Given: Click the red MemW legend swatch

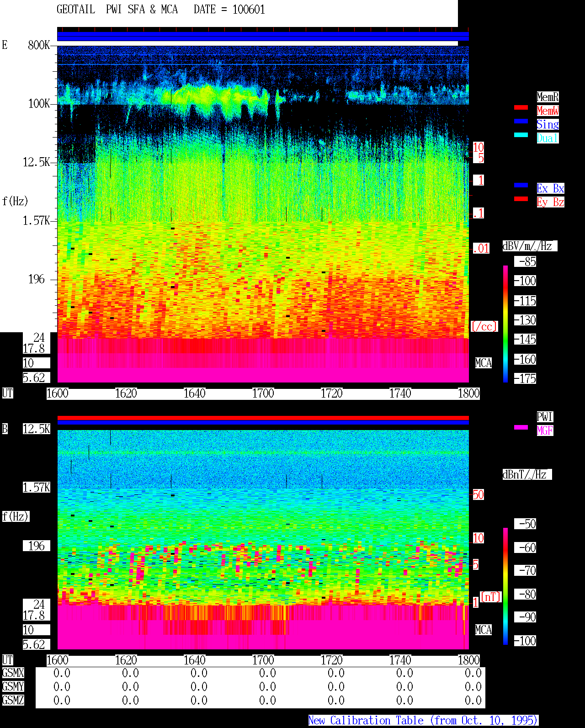Looking at the screenshot, I should coord(521,107).
